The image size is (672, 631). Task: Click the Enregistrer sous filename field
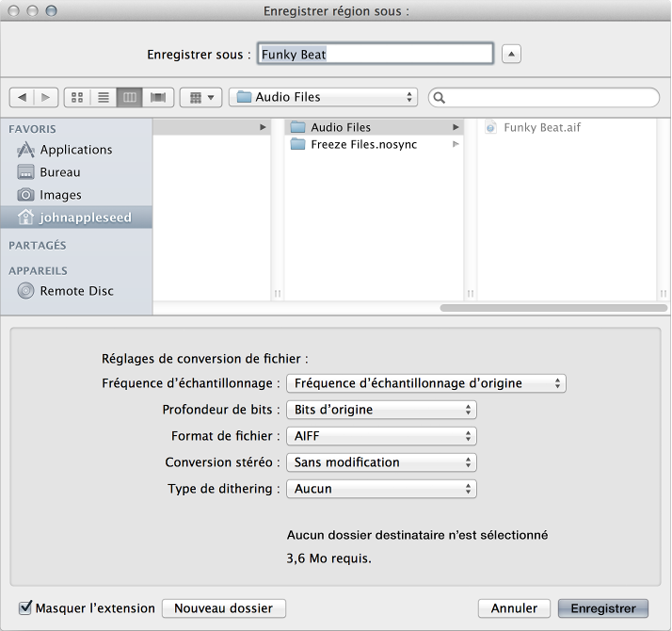375,55
